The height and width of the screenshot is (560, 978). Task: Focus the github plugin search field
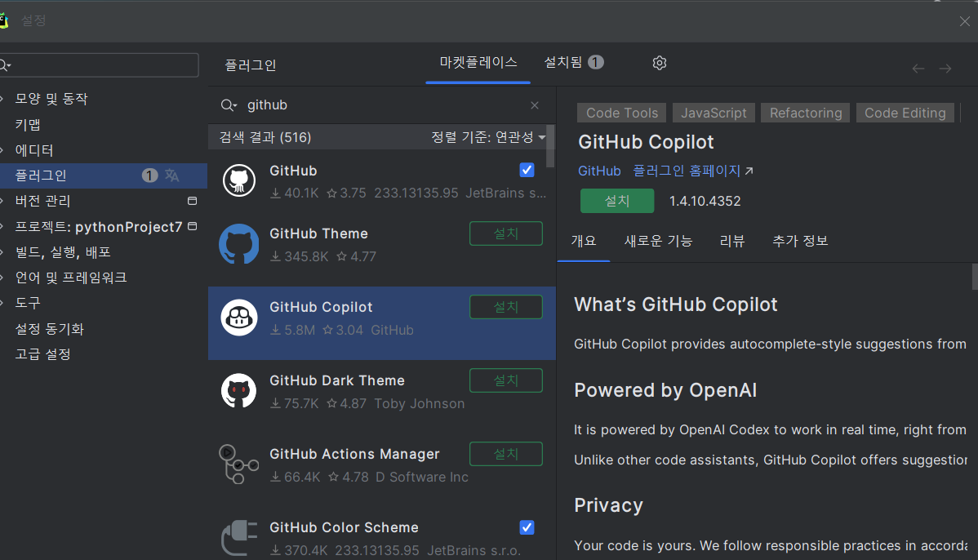(x=380, y=105)
